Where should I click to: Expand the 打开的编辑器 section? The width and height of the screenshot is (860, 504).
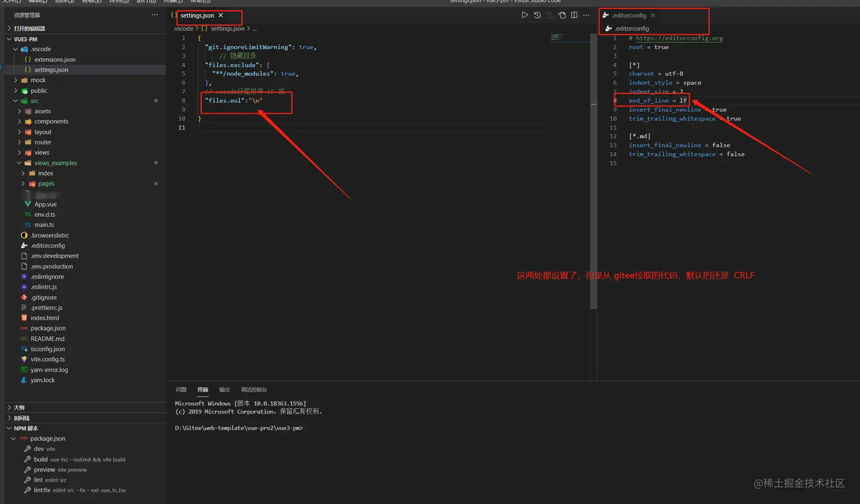[x=9, y=28]
